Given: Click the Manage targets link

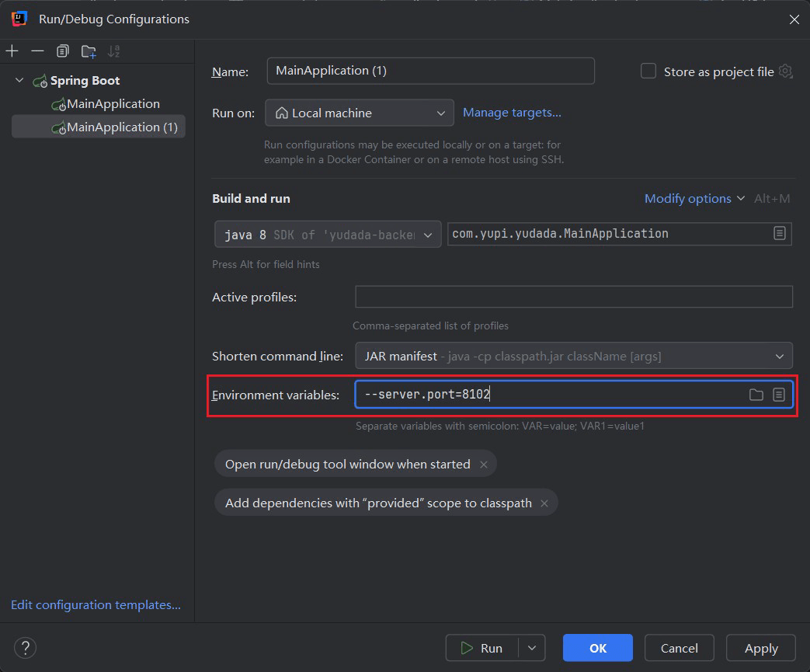Looking at the screenshot, I should [x=512, y=113].
